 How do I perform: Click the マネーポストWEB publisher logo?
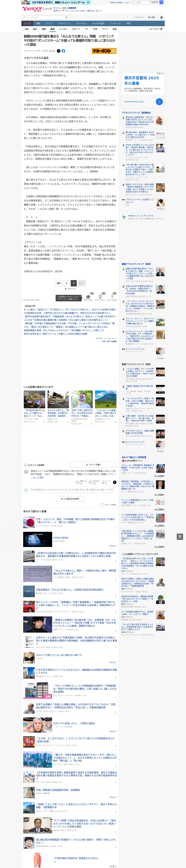(x=104, y=51)
